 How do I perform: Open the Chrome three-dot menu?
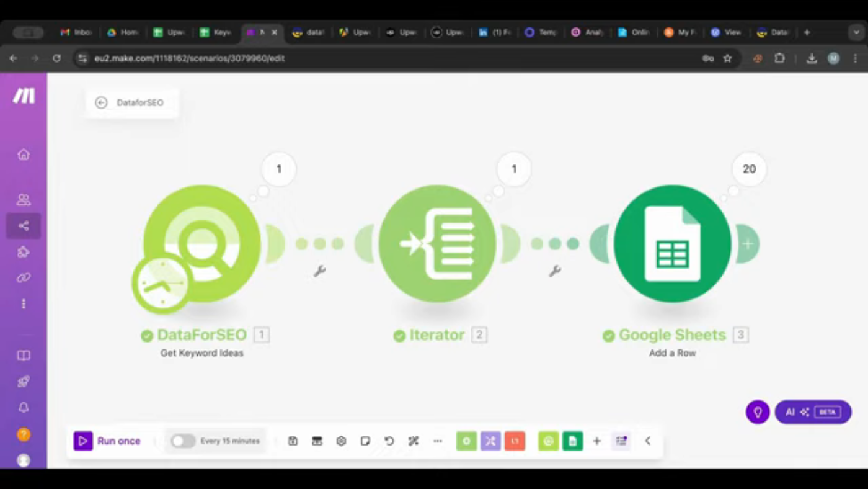coord(855,58)
